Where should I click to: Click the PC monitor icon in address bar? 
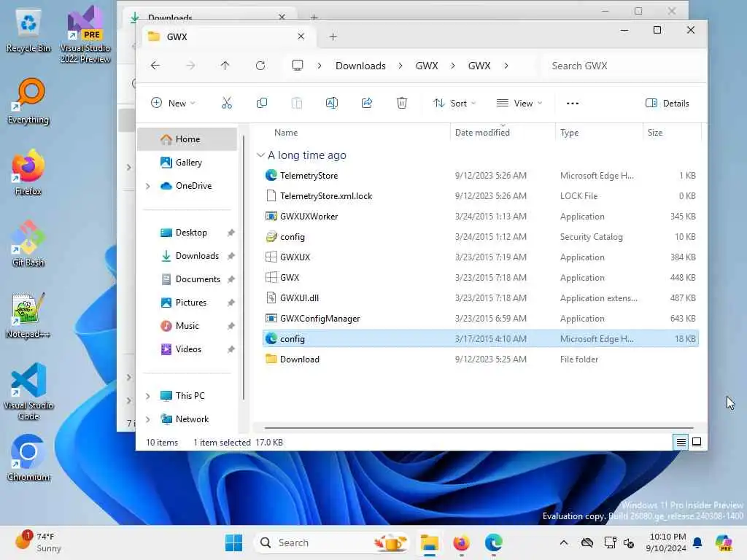click(x=298, y=65)
